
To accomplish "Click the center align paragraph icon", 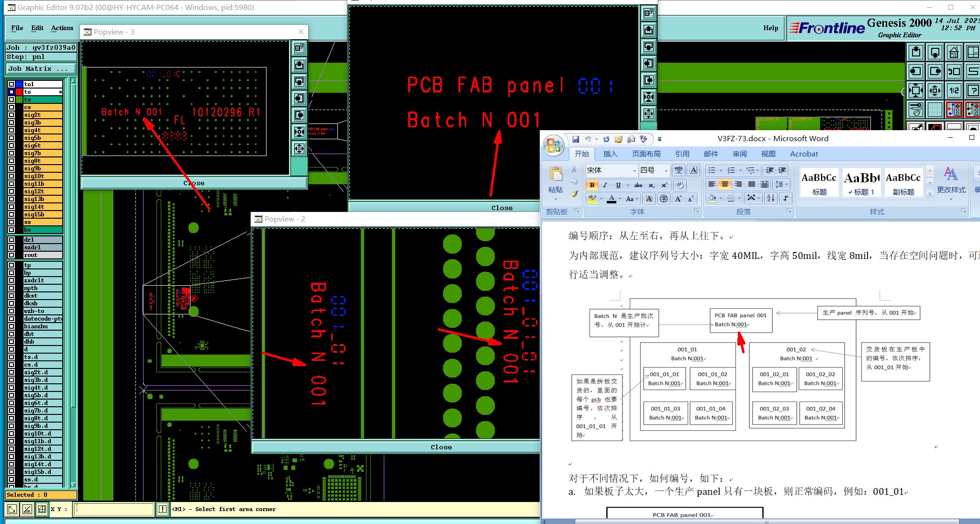I will pos(725,184).
